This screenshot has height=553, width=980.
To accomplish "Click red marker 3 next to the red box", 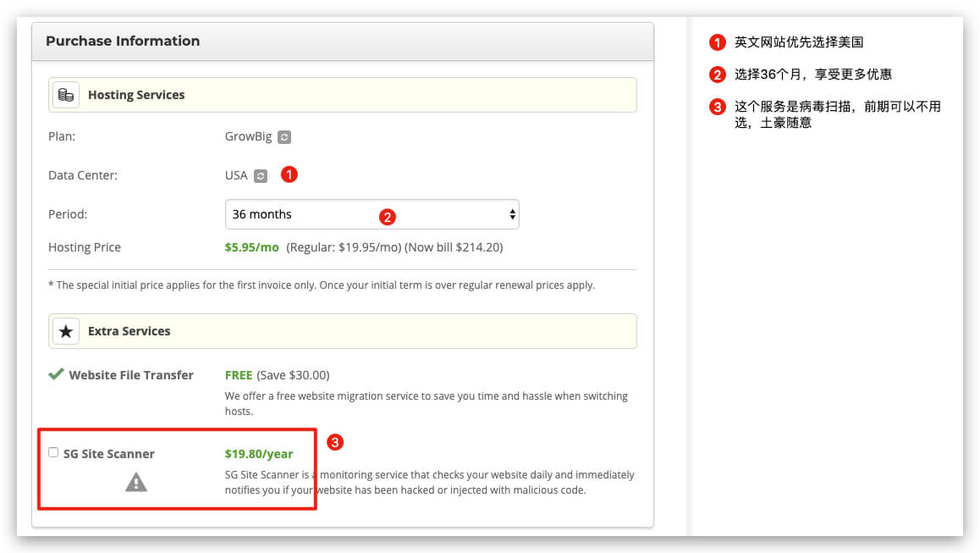I will point(335,442).
